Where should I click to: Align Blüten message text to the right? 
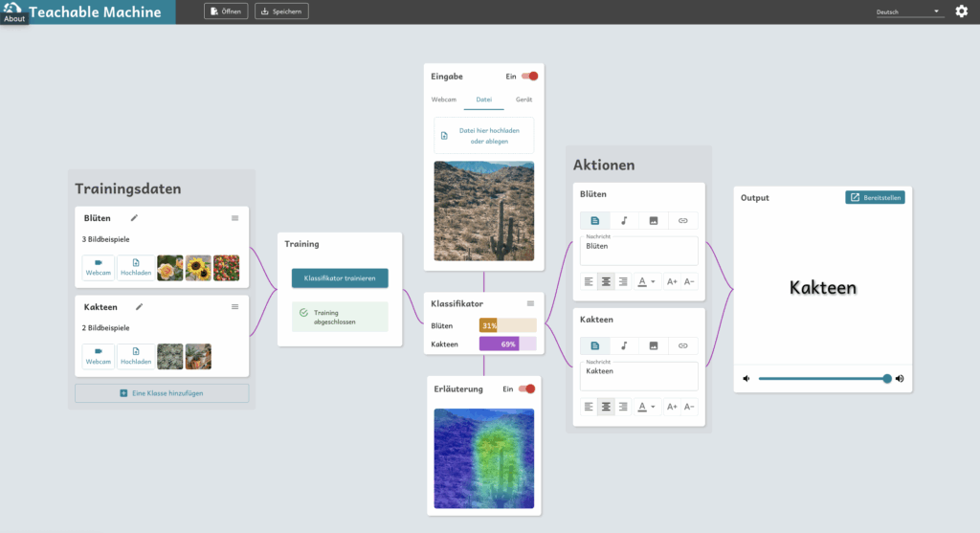tap(623, 281)
